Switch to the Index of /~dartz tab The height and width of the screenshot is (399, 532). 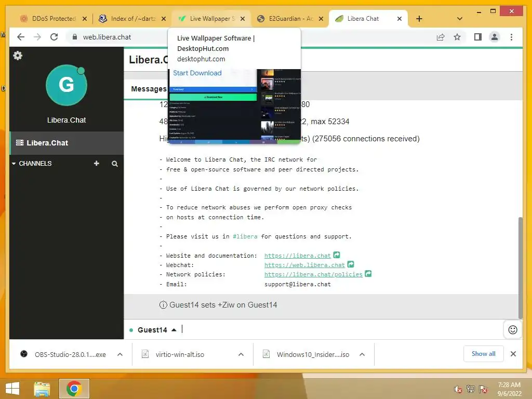pyautogui.click(x=133, y=19)
